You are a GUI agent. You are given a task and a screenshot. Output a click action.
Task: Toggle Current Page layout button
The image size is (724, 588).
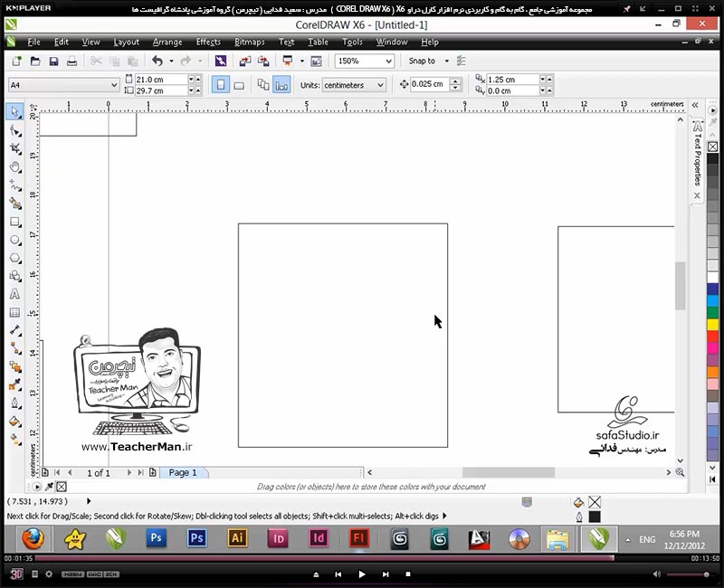(x=281, y=85)
